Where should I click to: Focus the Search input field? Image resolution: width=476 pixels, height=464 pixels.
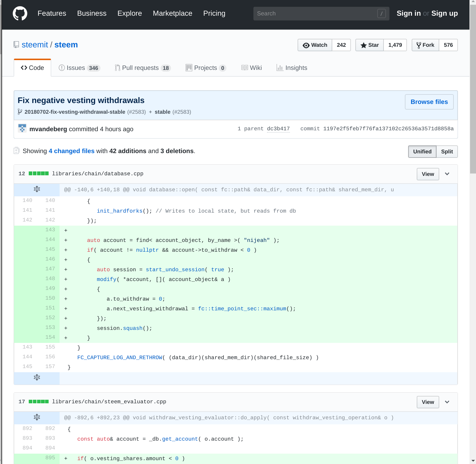(321, 14)
